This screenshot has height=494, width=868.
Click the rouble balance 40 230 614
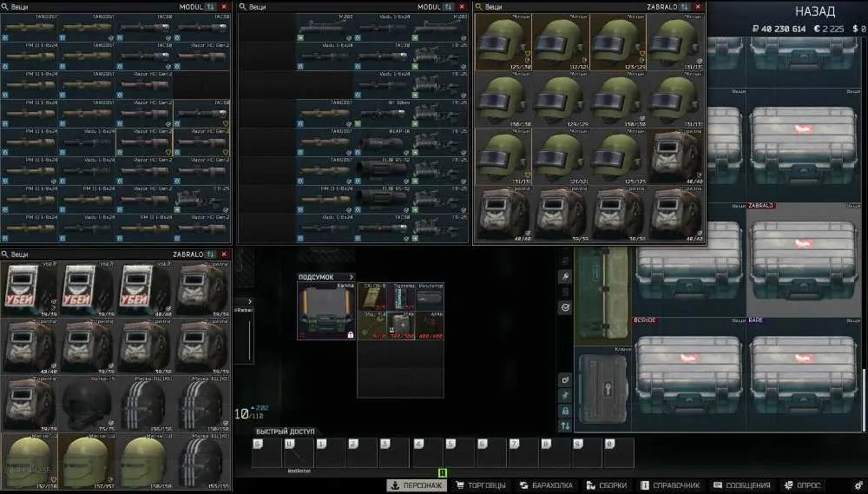(779, 29)
